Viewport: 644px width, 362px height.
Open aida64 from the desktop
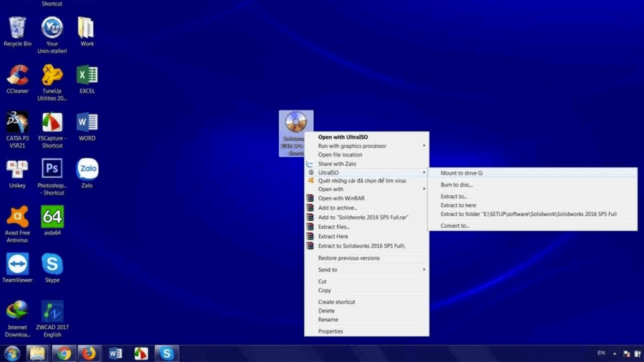coord(52,217)
